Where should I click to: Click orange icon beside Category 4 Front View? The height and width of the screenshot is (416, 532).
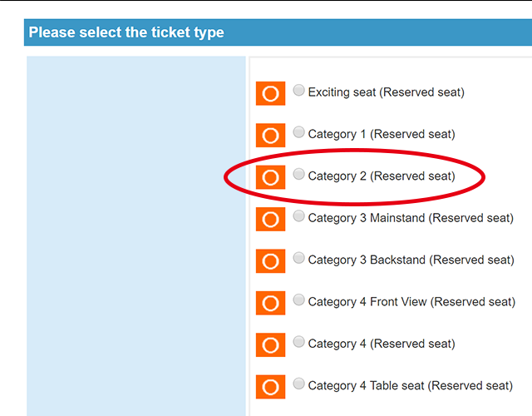(x=270, y=303)
